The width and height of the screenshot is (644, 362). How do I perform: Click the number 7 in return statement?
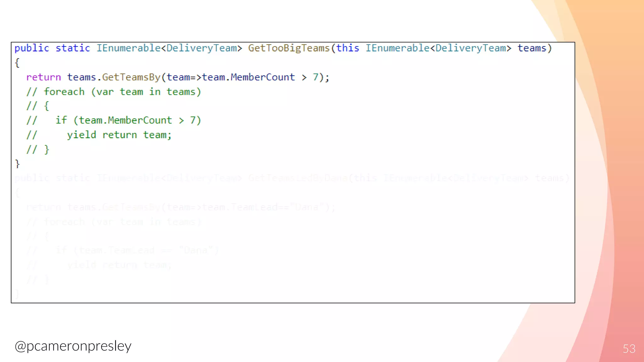click(315, 77)
